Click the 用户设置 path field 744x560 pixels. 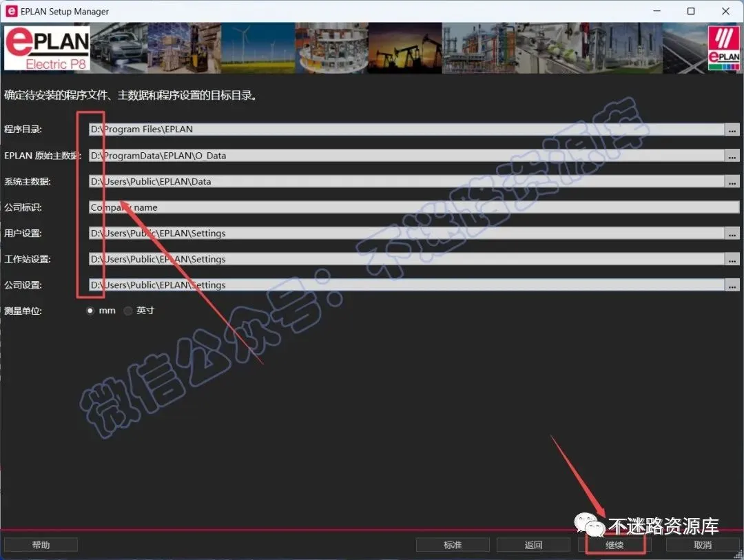pyautogui.click(x=406, y=233)
